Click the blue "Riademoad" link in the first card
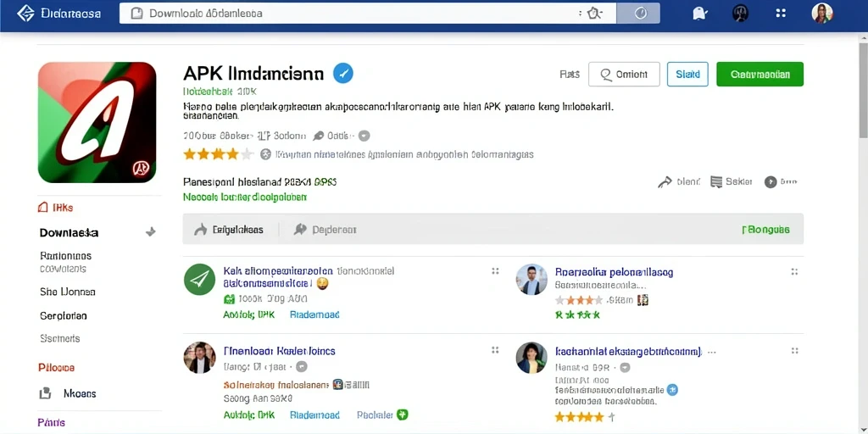Viewport: 868px width, 434px height. tap(314, 314)
